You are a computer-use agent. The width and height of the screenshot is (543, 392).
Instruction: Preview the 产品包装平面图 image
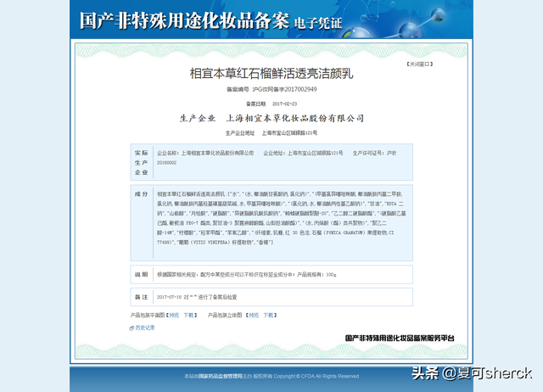[x=174, y=315]
